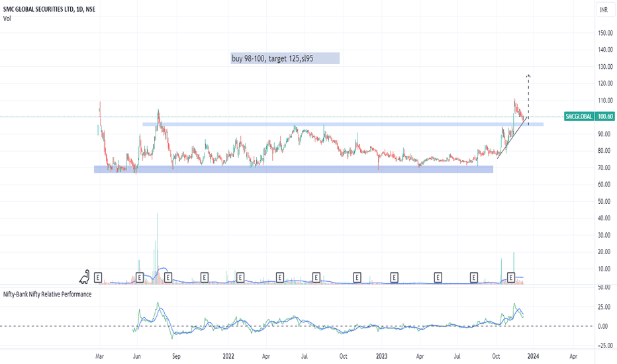Click the 150.00 price axis label
Viewport: 617px width, 364px height.
[x=605, y=33]
